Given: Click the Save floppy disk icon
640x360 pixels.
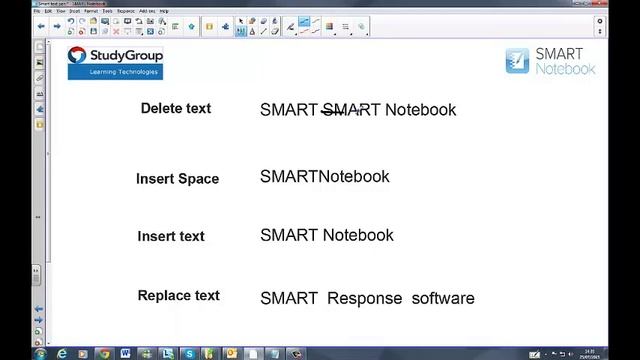Looking at the screenshot, I should (x=93, y=31).
